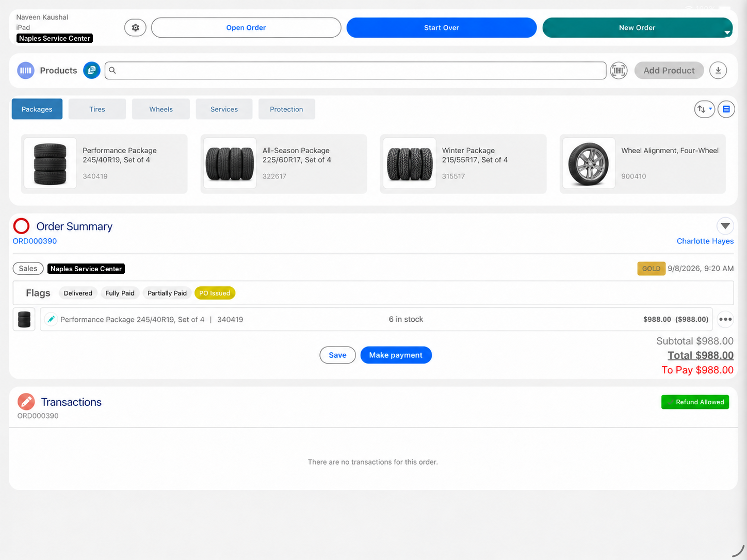747x560 pixels.
Task: Click the Start Over button
Action: tap(442, 28)
